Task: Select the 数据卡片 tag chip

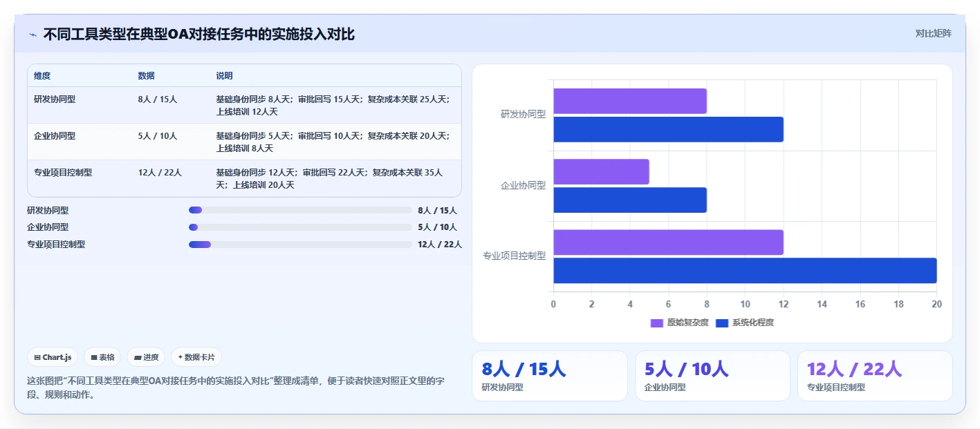Action: point(196,357)
